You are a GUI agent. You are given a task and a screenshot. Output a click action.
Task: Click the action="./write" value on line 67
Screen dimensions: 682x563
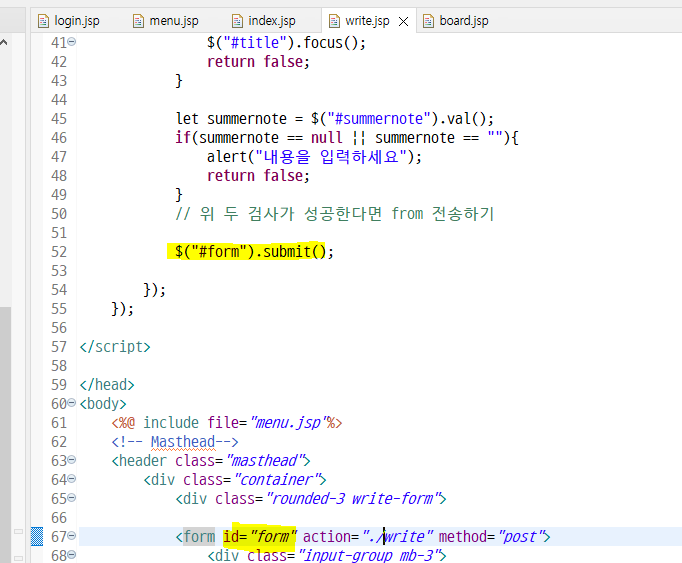(x=368, y=536)
